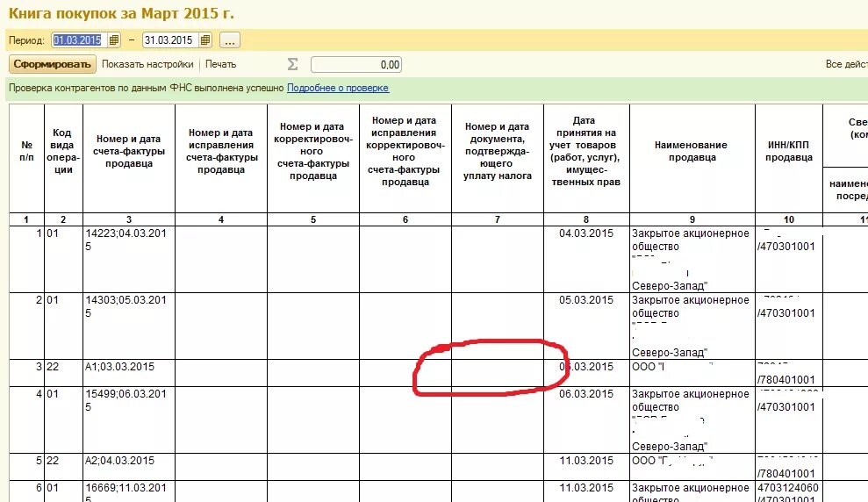The image size is (868, 502).
Task: Open calendar picker for start date 01.03.2015
Action: [x=114, y=40]
